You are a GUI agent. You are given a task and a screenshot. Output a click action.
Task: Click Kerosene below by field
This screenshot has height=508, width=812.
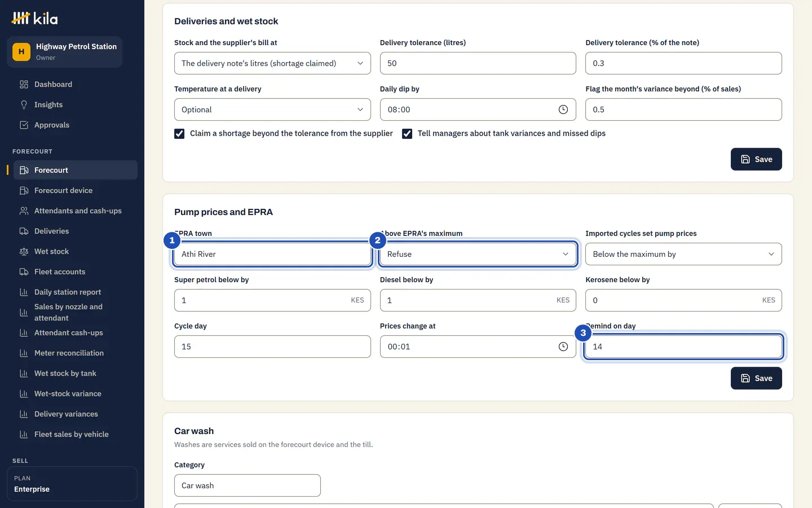click(x=683, y=300)
